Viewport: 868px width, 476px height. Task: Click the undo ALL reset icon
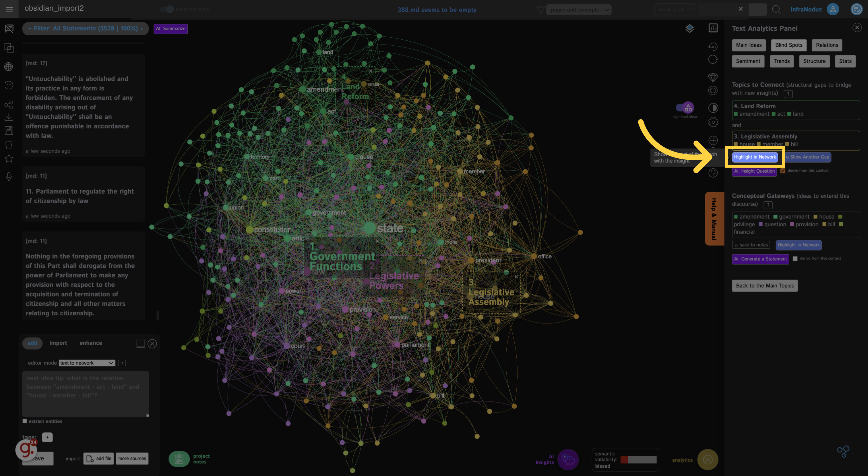click(713, 46)
